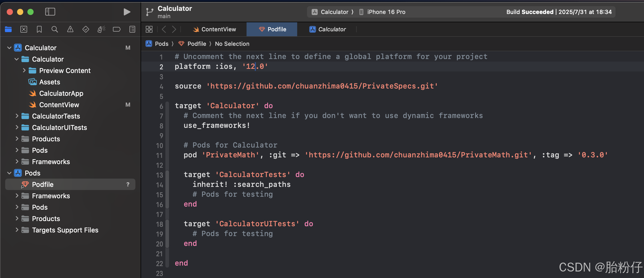Switch to the Calculator project tab
This screenshot has width=644, height=278.
pos(327,29)
